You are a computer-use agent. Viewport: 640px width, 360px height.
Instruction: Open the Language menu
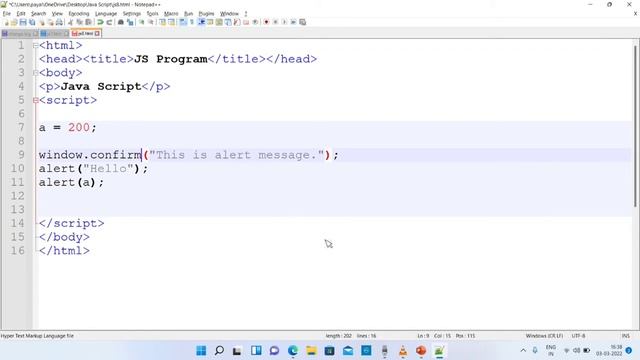pos(106,13)
